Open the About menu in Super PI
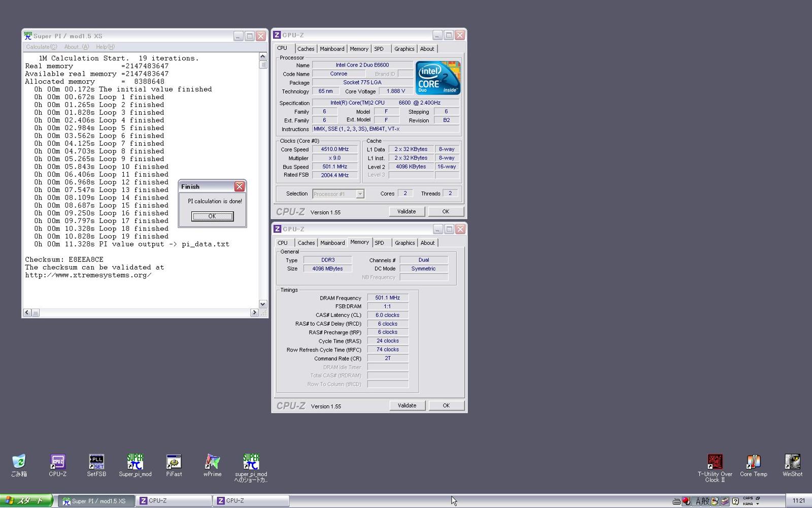812x508 pixels. click(x=77, y=47)
